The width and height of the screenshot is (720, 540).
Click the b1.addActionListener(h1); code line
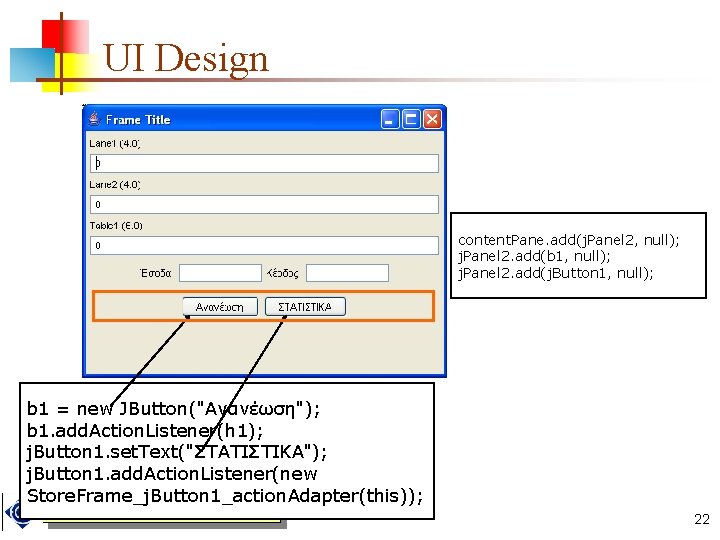(145, 430)
